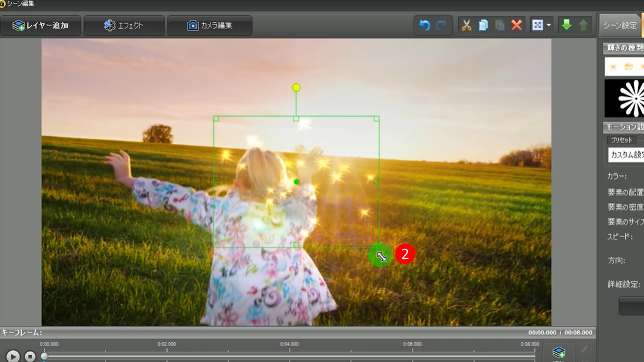Screen dimensions: 644x362
Task: Open dropdown arrow beside fit-to-screen icon
Action: (548, 25)
